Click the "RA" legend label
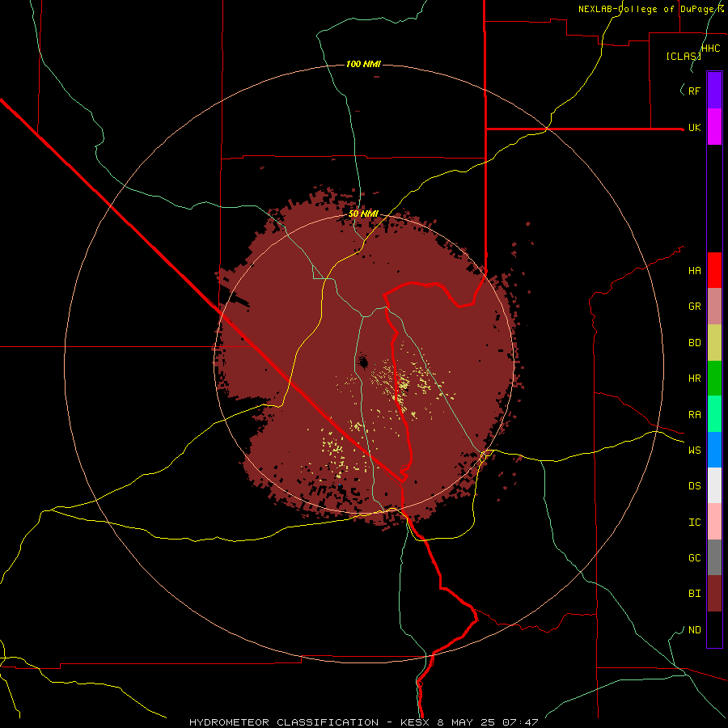Viewport: 728px width, 728px height. (x=694, y=415)
